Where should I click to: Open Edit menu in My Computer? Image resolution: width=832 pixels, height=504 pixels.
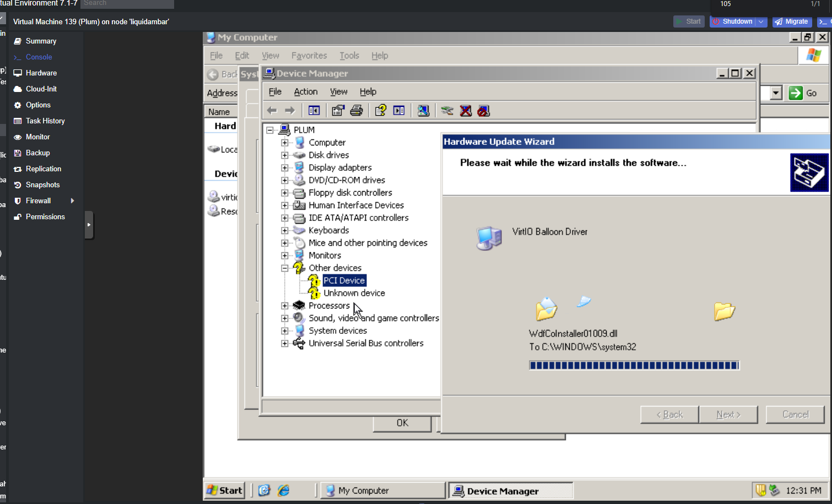tap(242, 56)
